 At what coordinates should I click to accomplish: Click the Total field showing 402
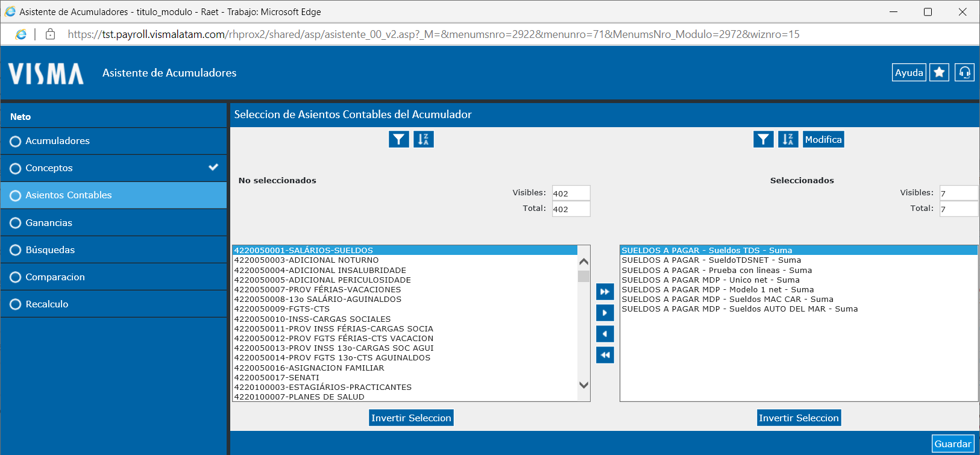(x=571, y=209)
